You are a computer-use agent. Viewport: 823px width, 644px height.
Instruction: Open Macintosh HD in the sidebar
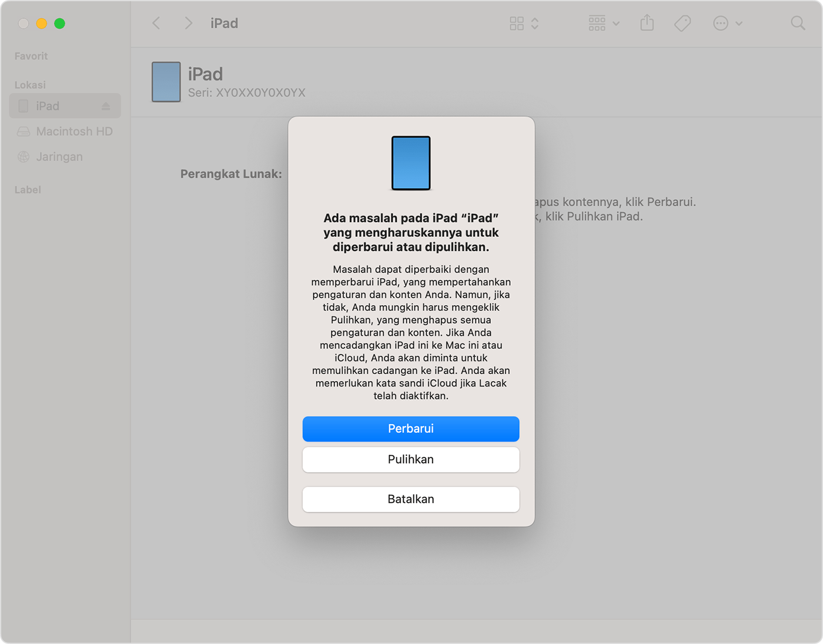(73, 132)
